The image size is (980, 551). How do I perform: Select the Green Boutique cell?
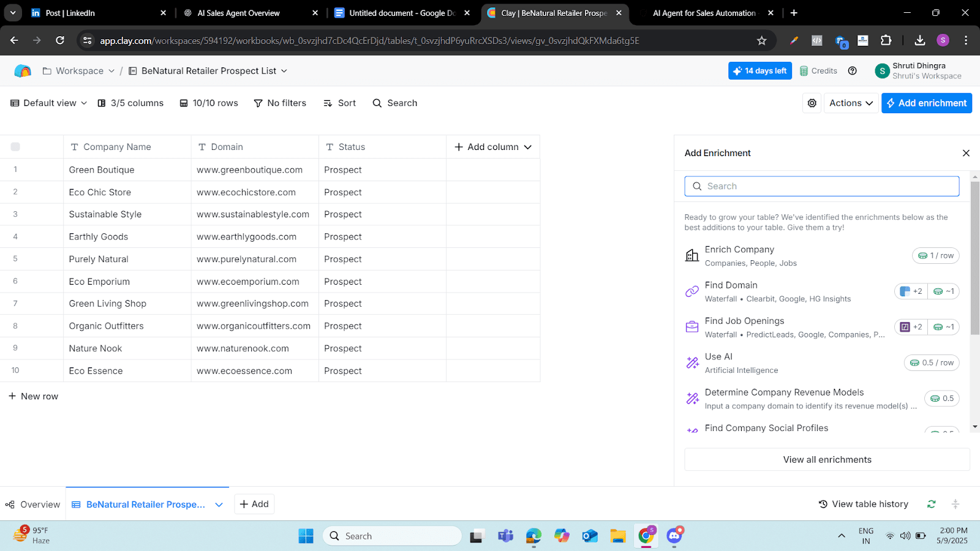tap(127, 170)
